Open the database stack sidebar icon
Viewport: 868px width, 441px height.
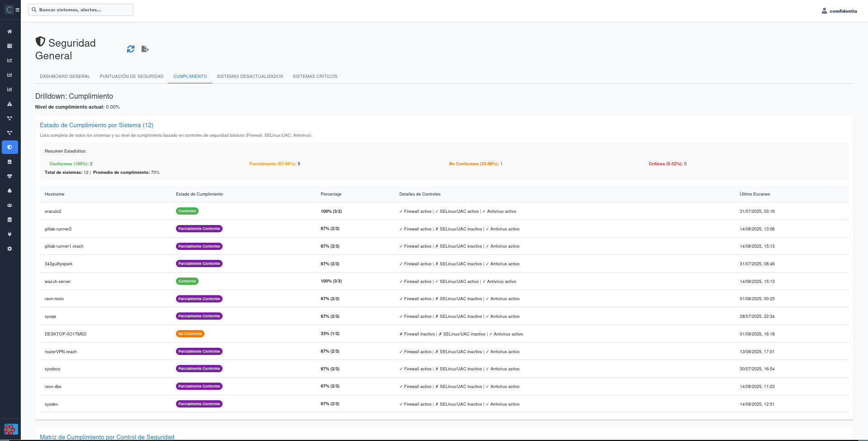click(9, 220)
